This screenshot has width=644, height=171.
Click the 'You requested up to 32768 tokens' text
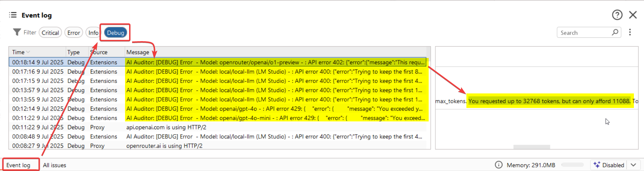click(x=549, y=101)
